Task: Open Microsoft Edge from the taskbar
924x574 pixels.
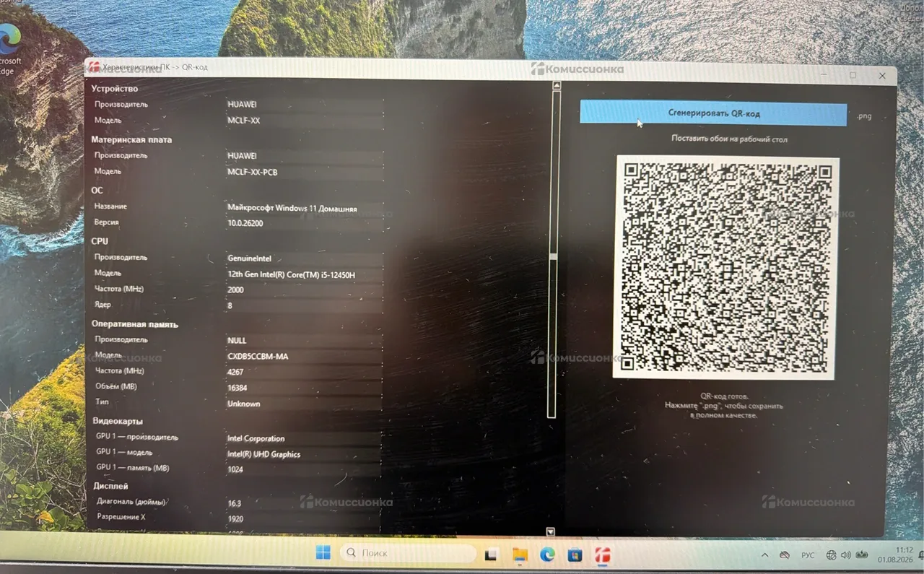Action: [547, 555]
